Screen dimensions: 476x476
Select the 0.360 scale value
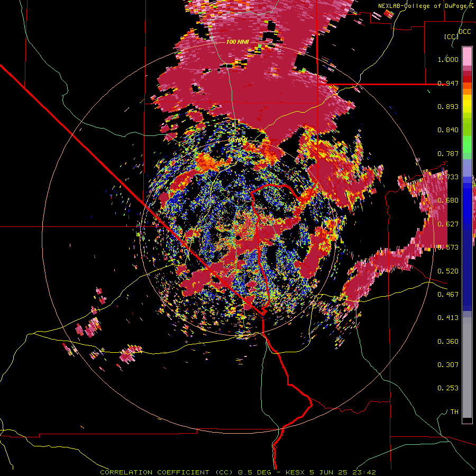448,342
